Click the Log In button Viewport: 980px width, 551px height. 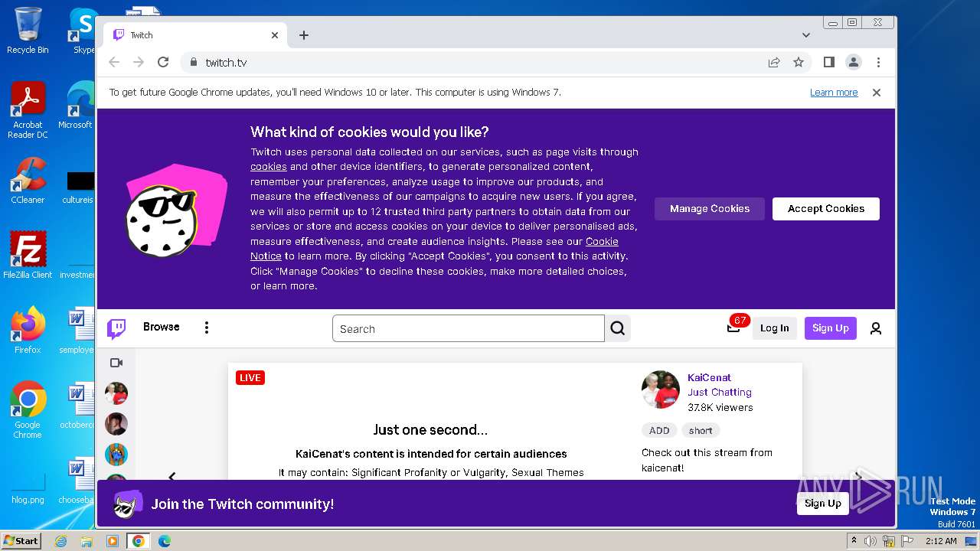click(x=774, y=328)
